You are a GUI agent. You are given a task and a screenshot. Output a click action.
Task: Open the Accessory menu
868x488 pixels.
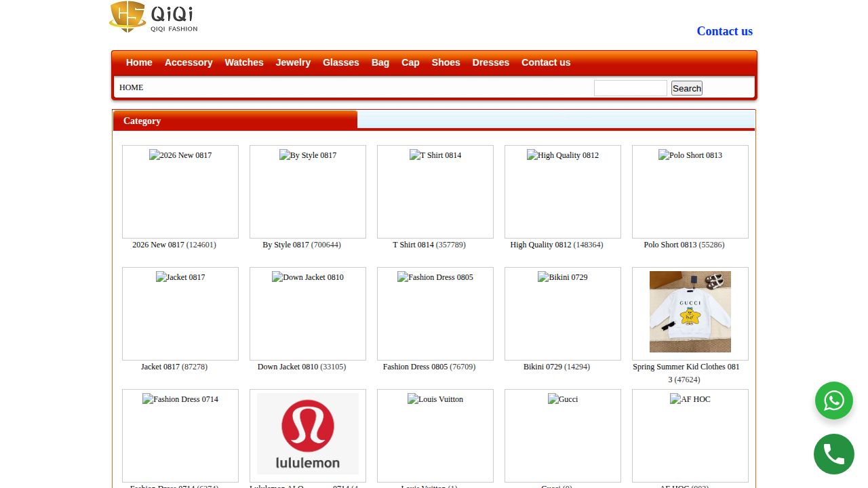pyautogui.click(x=189, y=62)
